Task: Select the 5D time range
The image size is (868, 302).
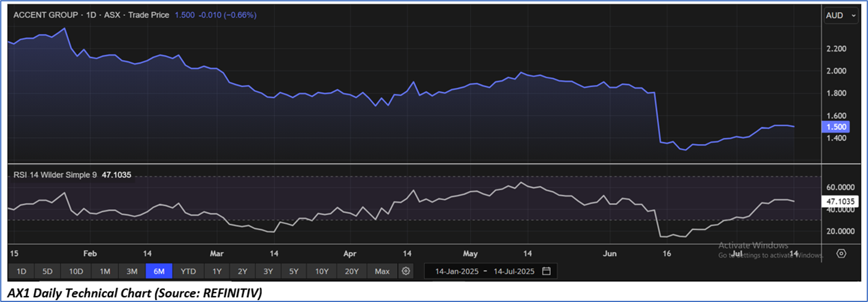Action: click(47, 271)
